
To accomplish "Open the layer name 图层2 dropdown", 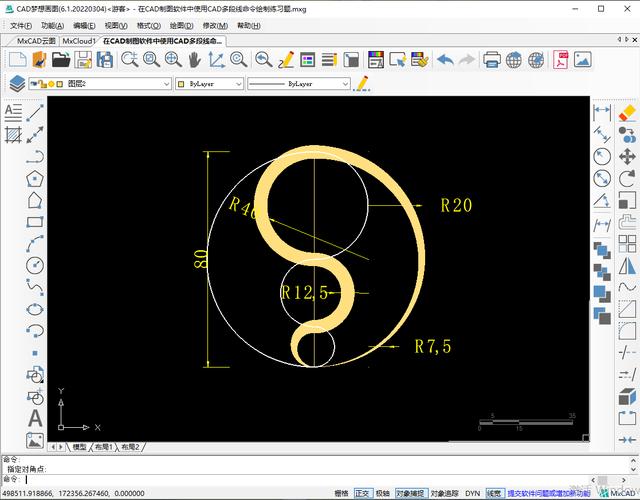I will [99, 84].
